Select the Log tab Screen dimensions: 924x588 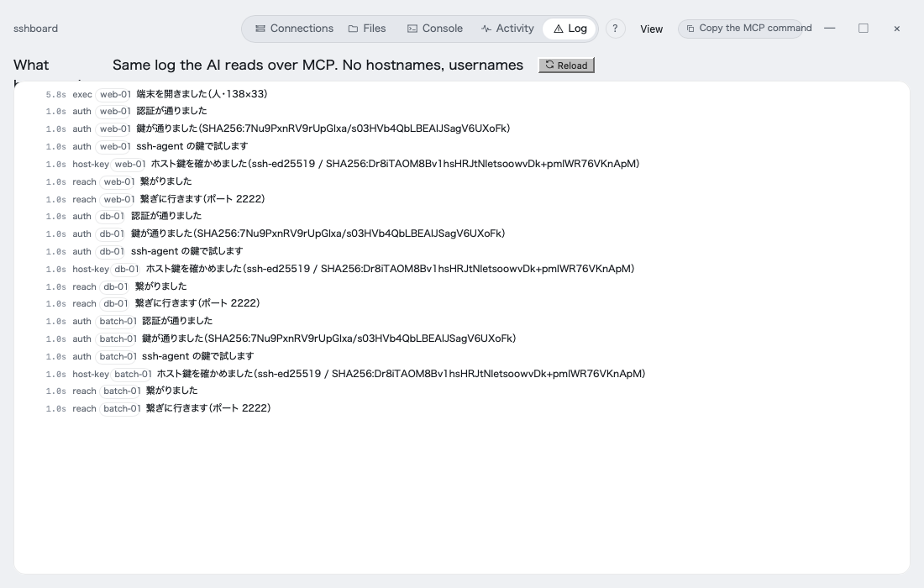pyautogui.click(x=570, y=29)
